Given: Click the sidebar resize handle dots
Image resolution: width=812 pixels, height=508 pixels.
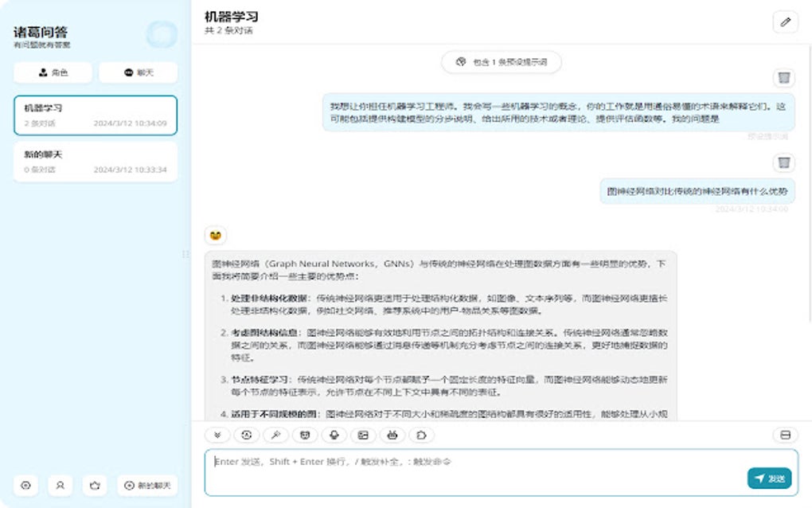Looking at the screenshot, I should coord(185,254).
